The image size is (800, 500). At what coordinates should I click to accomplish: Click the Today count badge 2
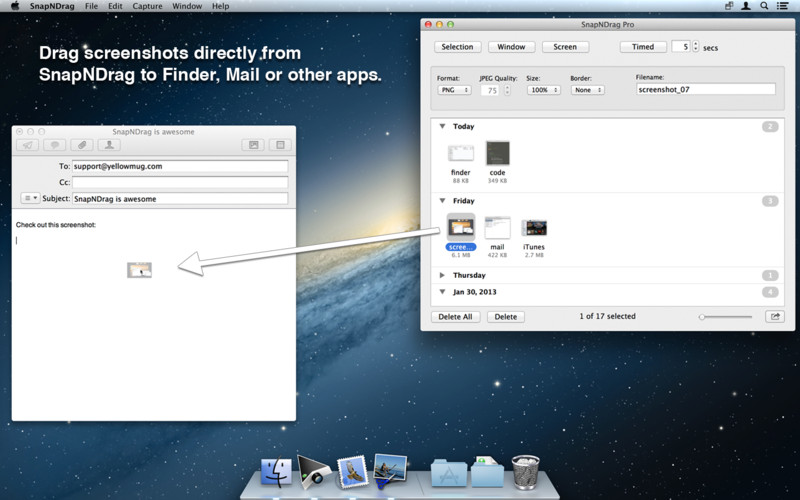click(x=770, y=127)
